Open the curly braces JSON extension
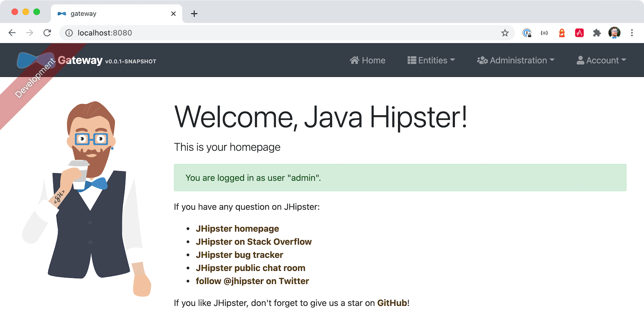644x324 pixels. click(x=544, y=33)
